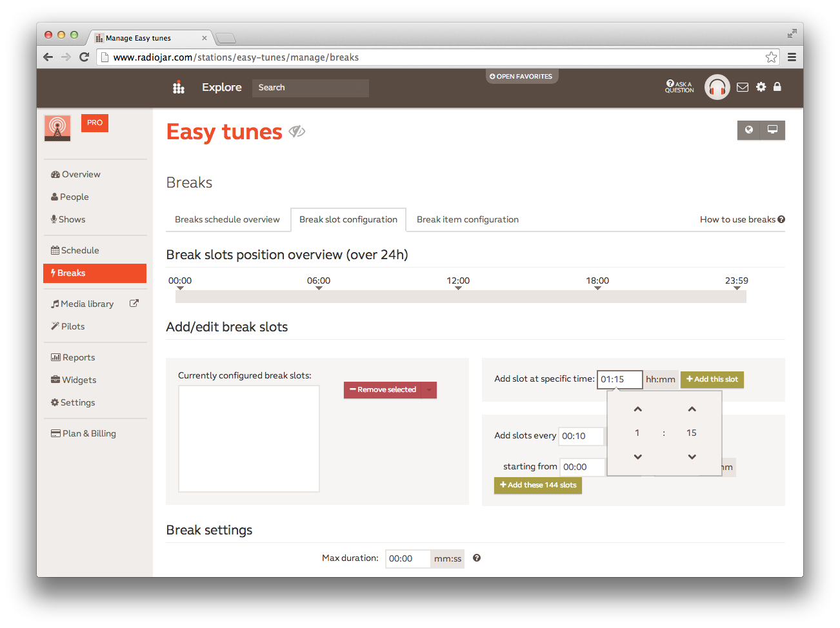Click the Add this slot button

pos(712,380)
